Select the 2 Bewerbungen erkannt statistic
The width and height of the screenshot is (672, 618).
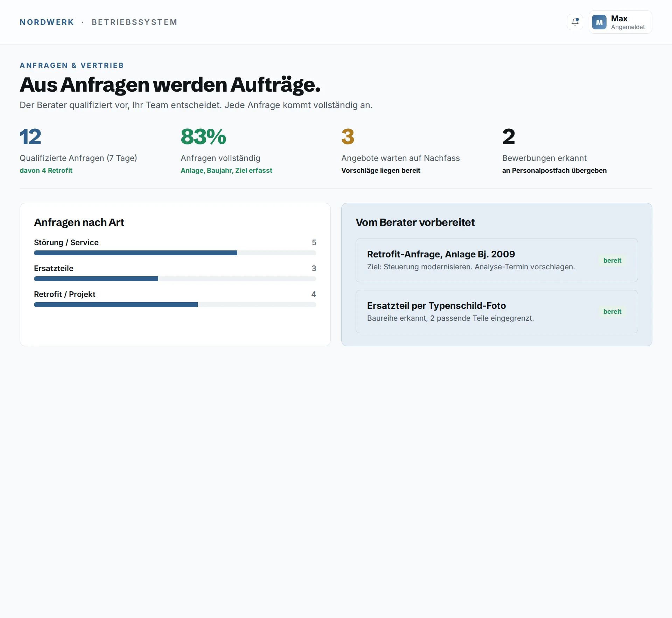click(554, 150)
